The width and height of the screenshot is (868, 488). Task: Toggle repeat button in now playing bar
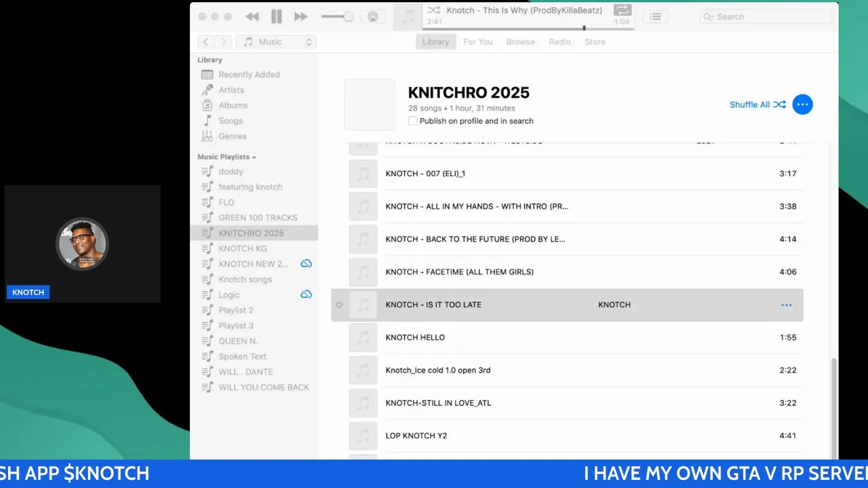coord(622,10)
